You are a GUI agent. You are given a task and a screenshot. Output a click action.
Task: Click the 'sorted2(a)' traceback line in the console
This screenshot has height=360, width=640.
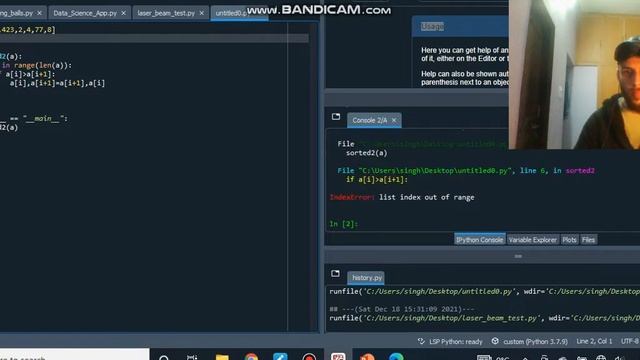(367, 153)
